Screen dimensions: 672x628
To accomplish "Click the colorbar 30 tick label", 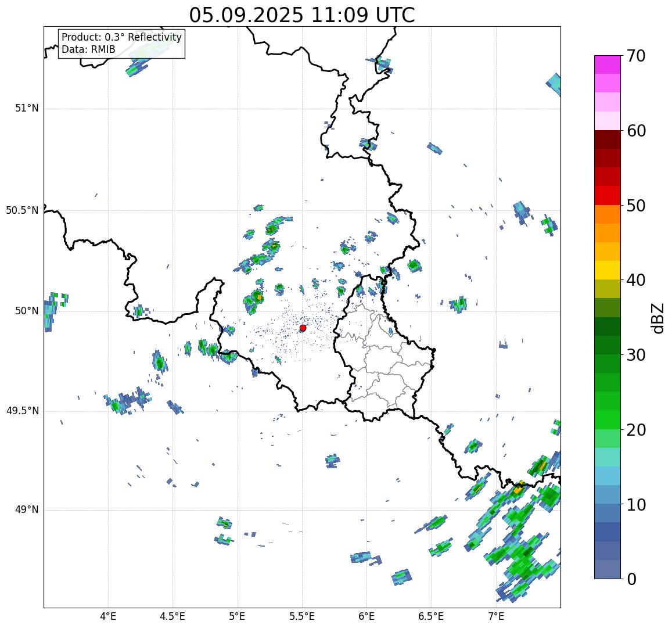I will [x=636, y=355].
